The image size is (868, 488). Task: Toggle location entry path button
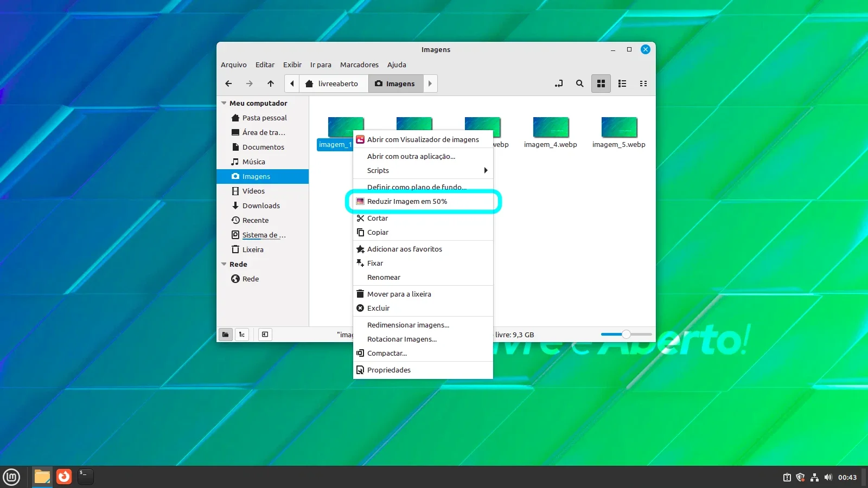pyautogui.click(x=559, y=84)
